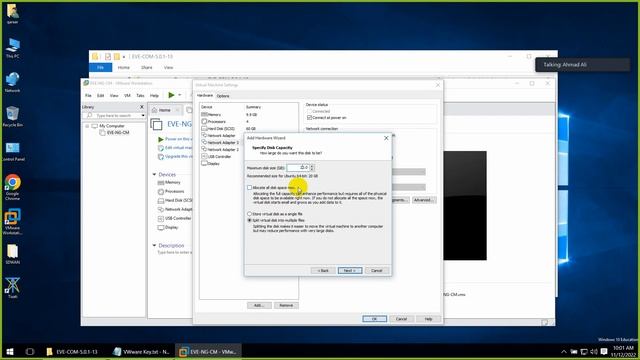The height and width of the screenshot is (360, 640).
Task: Open the Network desktop icon
Action: point(12,82)
